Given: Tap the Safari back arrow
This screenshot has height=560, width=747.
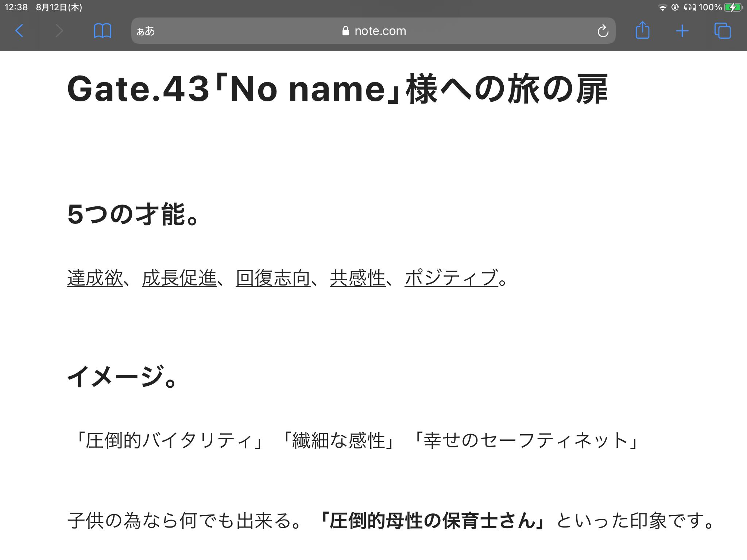Looking at the screenshot, I should [x=20, y=31].
